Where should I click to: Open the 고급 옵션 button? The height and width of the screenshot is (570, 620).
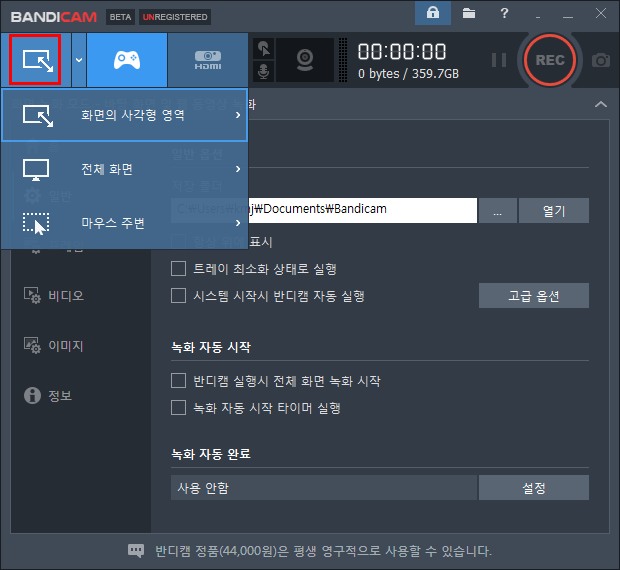tap(534, 295)
